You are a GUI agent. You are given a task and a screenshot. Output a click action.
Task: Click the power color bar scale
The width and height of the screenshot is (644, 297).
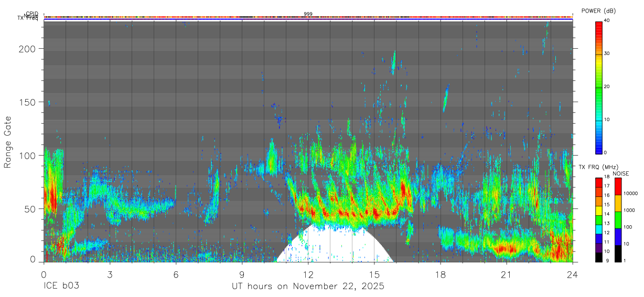click(599, 87)
